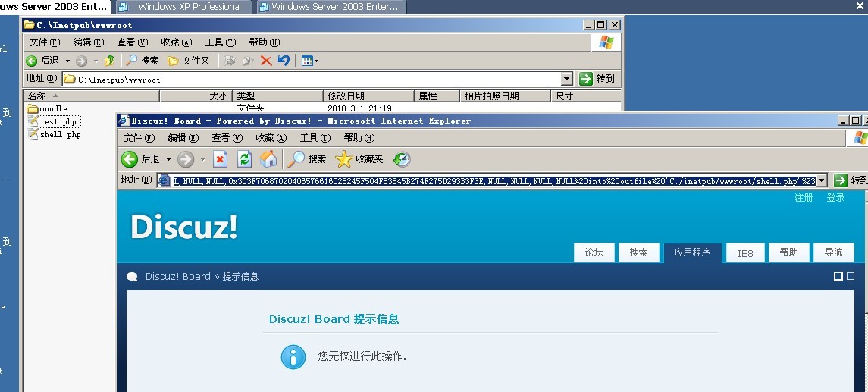Open 收藏(A) menu in Explorer window
Image resolution: width=868 pixels, height=392 pixels.
point(177,42)
